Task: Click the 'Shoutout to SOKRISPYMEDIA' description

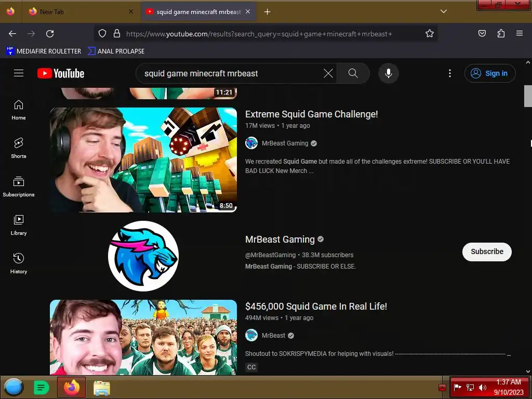Action: pyautogui.click(x=378, y=353)
